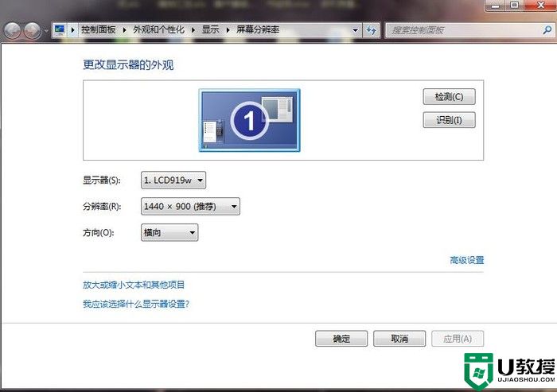Expand arrow after 控制面板 breadcrumb
This screenshot has height=392, width=557.
point(124,30)
